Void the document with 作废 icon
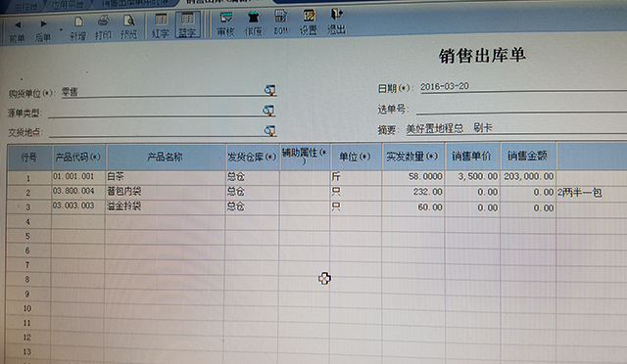 click(x=254, y=24)
